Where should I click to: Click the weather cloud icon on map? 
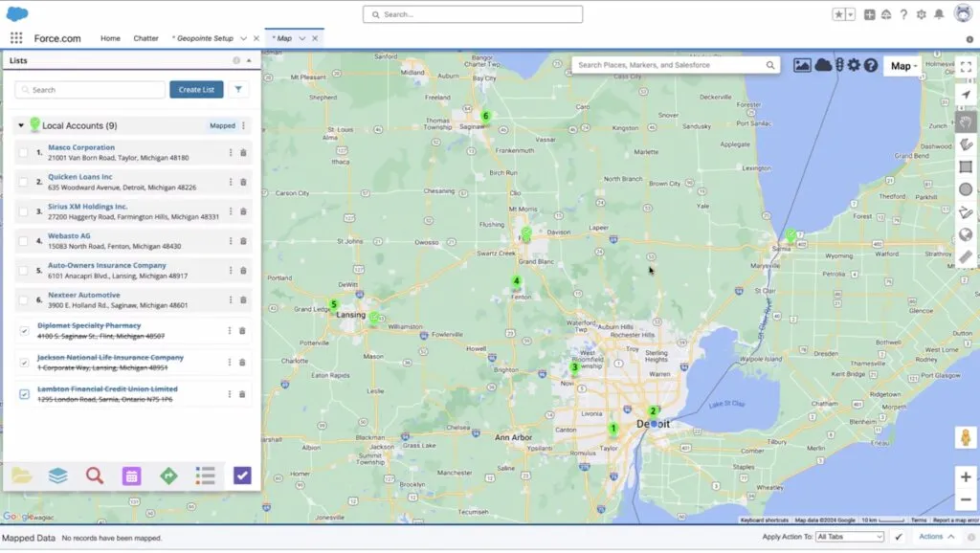pos(823,65)
